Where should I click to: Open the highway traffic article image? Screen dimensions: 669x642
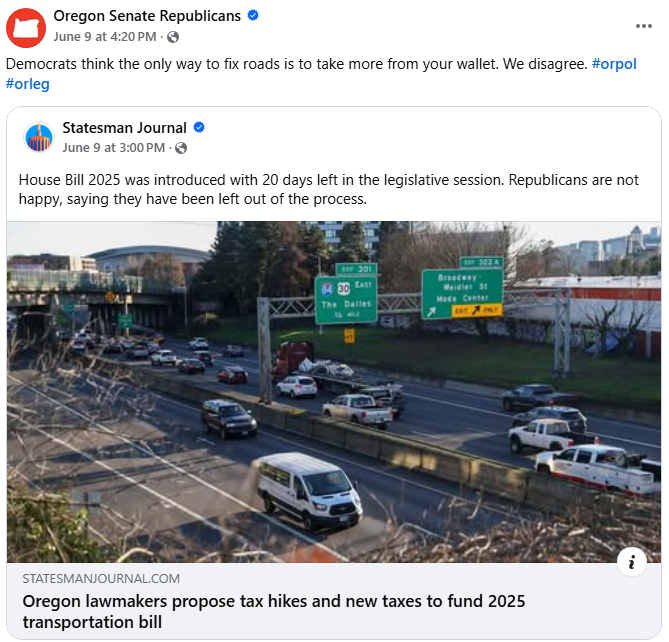click(334, 392)
